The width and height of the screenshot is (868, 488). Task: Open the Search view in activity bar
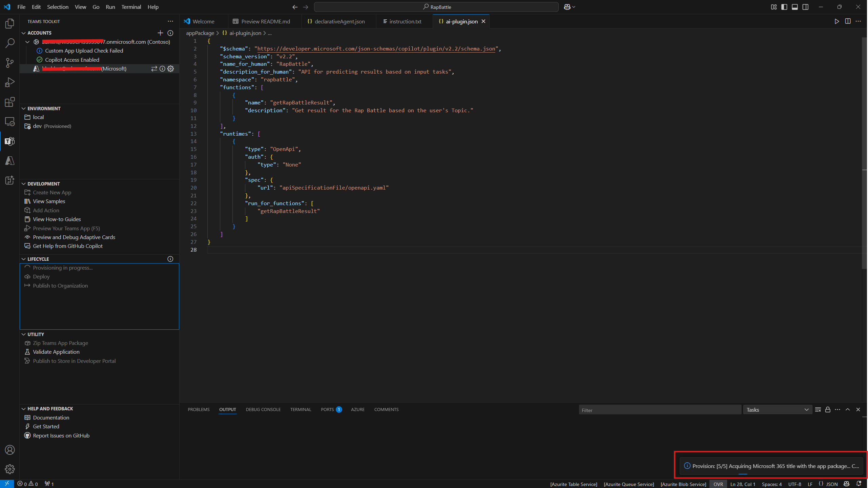pos(10,43)
